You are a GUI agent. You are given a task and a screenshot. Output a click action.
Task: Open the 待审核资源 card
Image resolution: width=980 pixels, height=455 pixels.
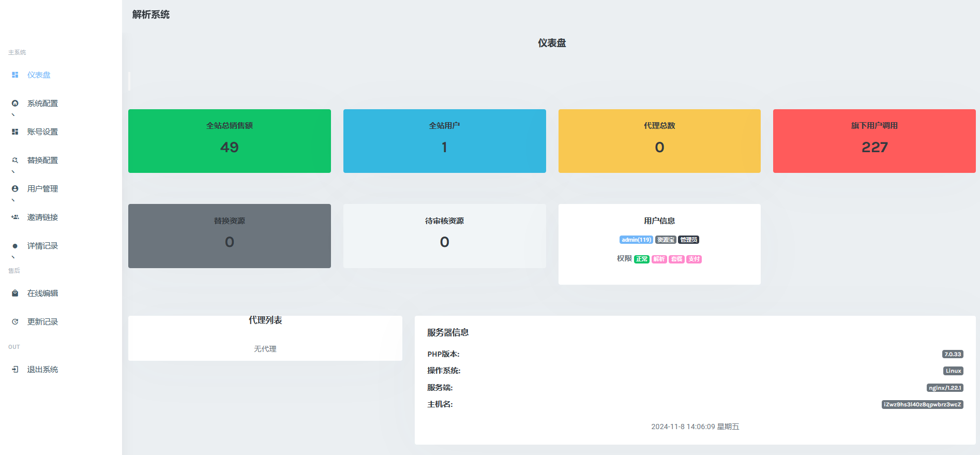click(445, 236)
